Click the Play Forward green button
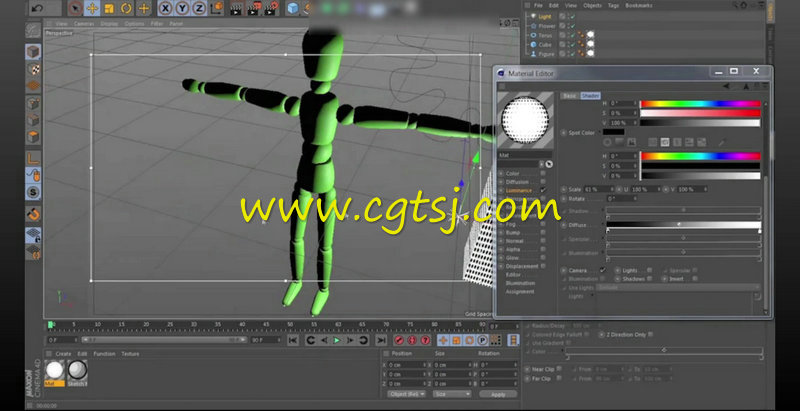 337,340
